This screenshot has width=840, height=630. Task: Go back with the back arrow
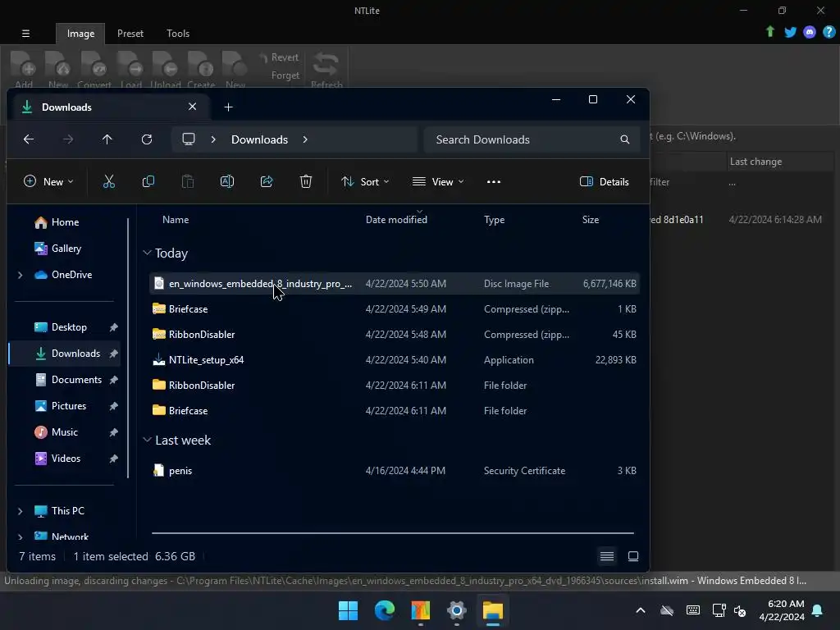coord(29,139)
